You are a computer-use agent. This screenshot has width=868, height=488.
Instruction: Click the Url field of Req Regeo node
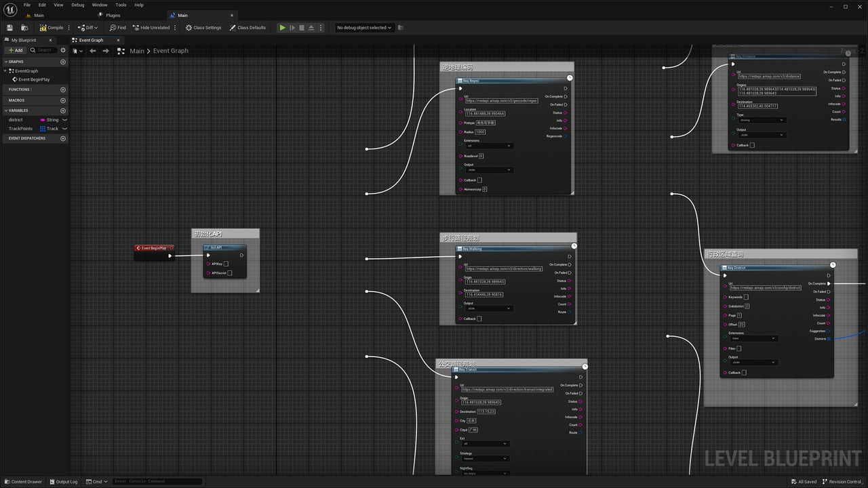click(502, 101)
